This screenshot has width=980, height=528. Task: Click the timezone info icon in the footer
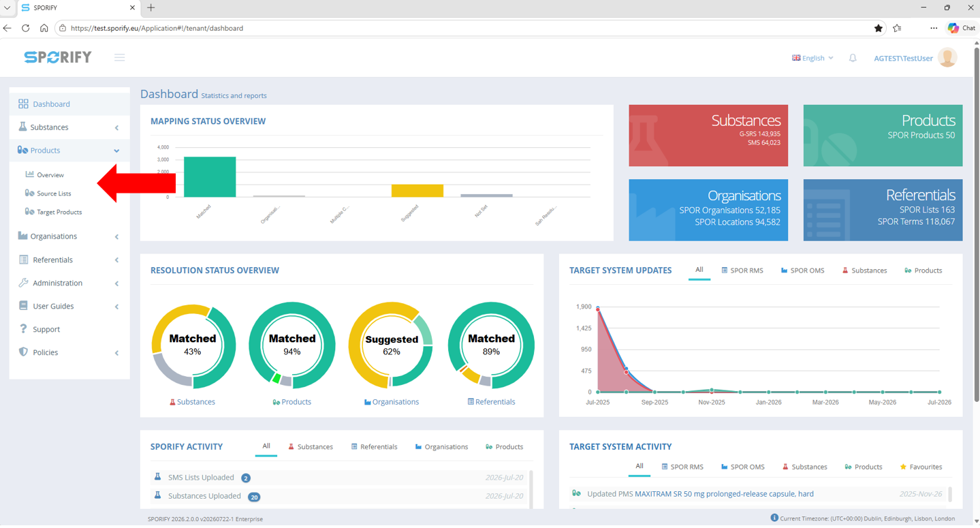pyautogui.click(x=774, y=518)
